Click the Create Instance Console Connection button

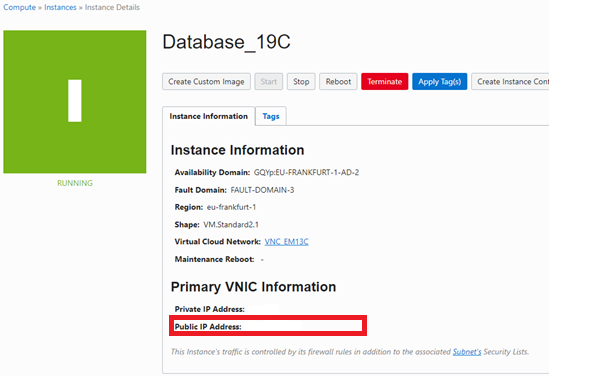click(x=510, y=81)
